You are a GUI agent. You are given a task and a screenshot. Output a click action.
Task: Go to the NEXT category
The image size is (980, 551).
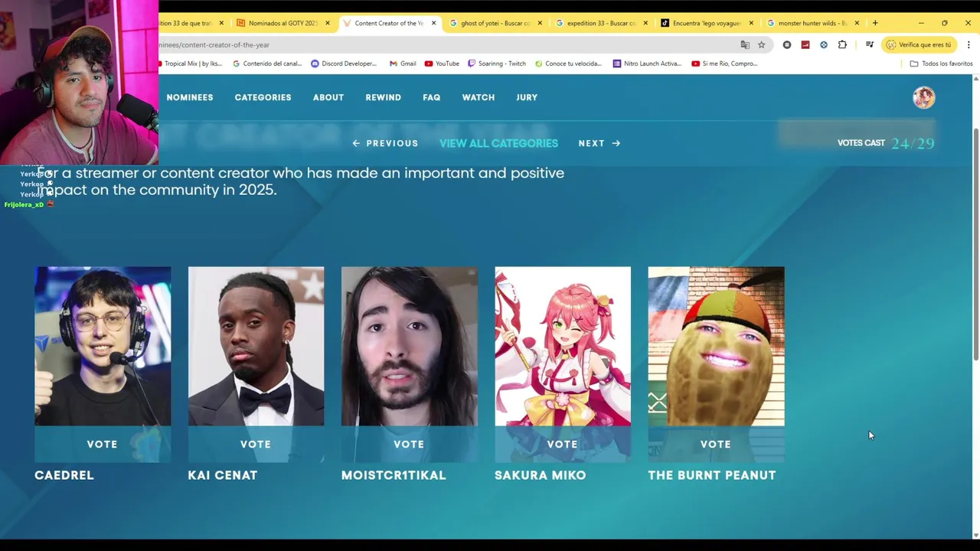pyautogui.click(x=599, y=143)
